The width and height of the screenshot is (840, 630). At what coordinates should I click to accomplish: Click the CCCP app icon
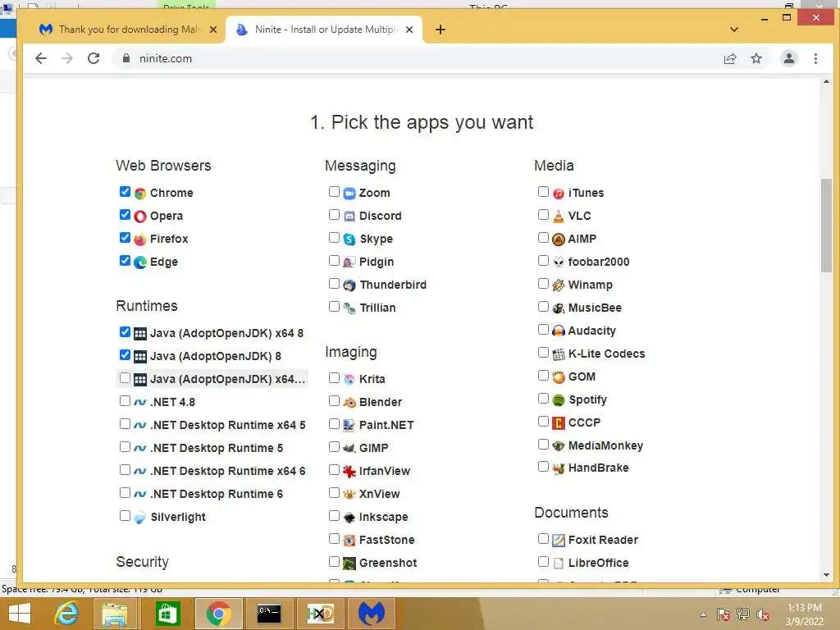tap(558, 423)
